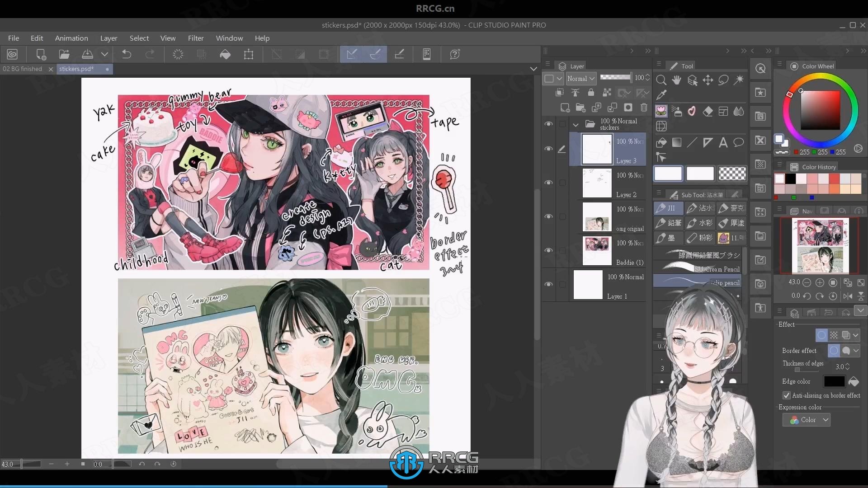This screenshot has width=868, height=488.
Task: Pick black in Color History
Action: 790,178
